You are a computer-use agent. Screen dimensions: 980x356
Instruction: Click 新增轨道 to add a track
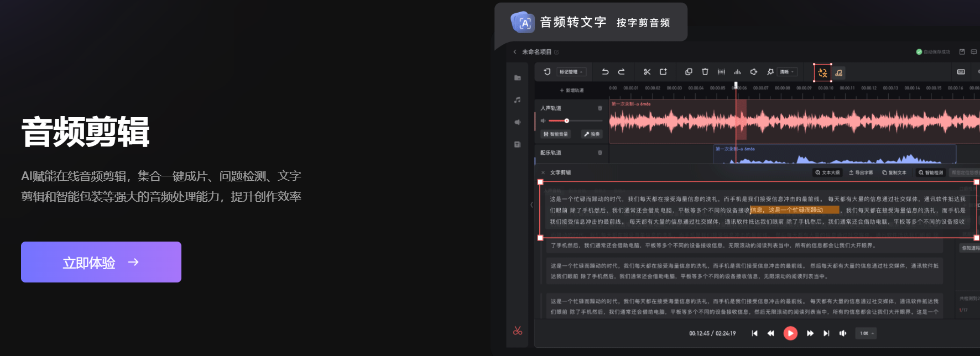[572, 90]
